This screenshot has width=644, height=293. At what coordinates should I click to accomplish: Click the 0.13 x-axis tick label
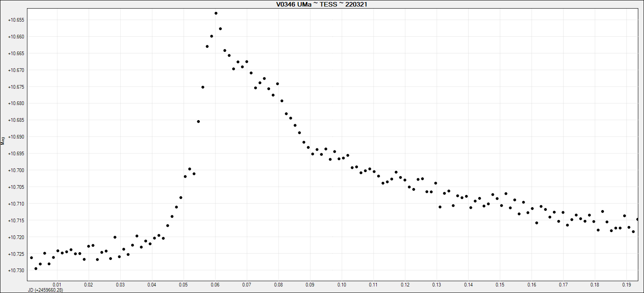pyautogui.click(x=436, y=285)
